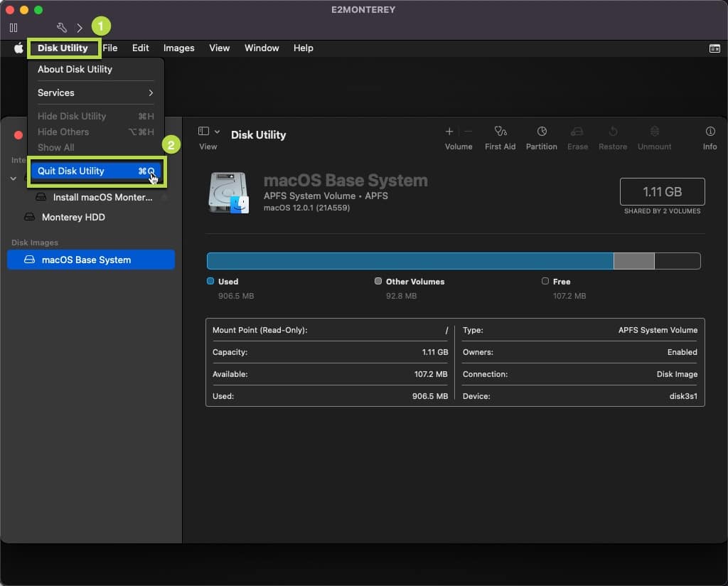Open the Images menu
Screen dimensions: 728x586
click(x=178, y=48)
